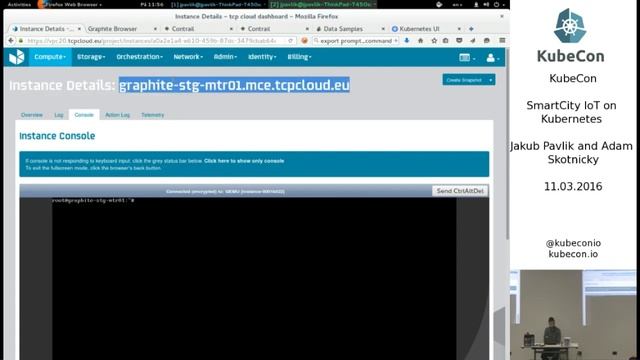The height and width of the screenshot is (360, 640).
Task: Click Send CtrlAltDel button
Action: tap(460, 191)
